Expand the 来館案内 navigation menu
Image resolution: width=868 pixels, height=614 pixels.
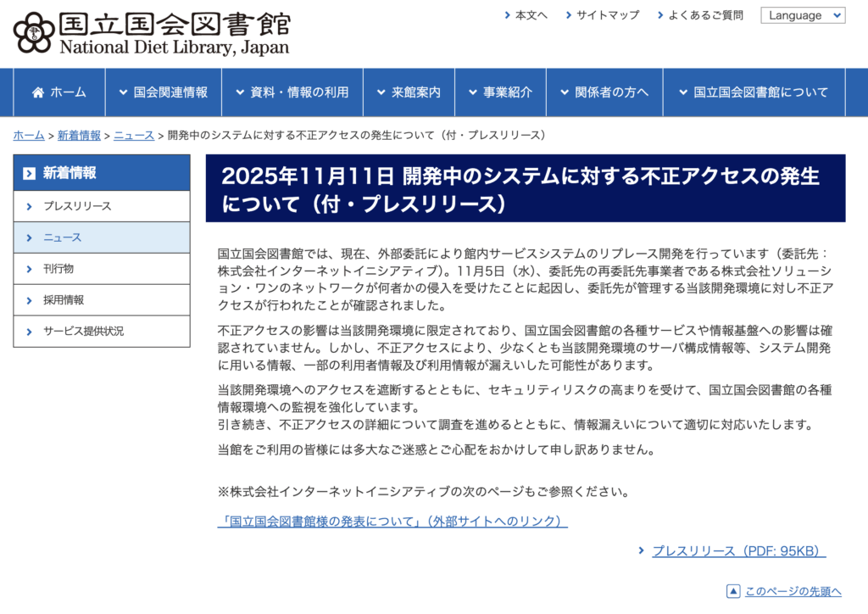coord(409,92)
